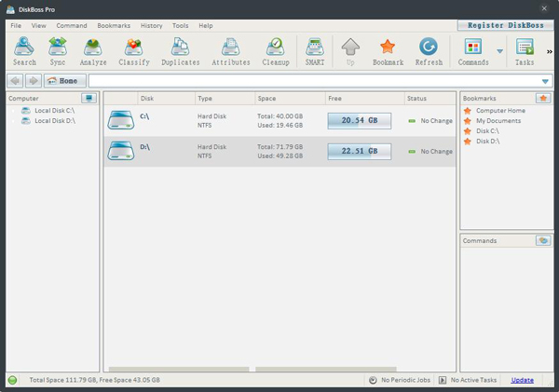The width and height of the screenshot is (559, 392).
Task: Refresh the disk list
Action: 429,51
